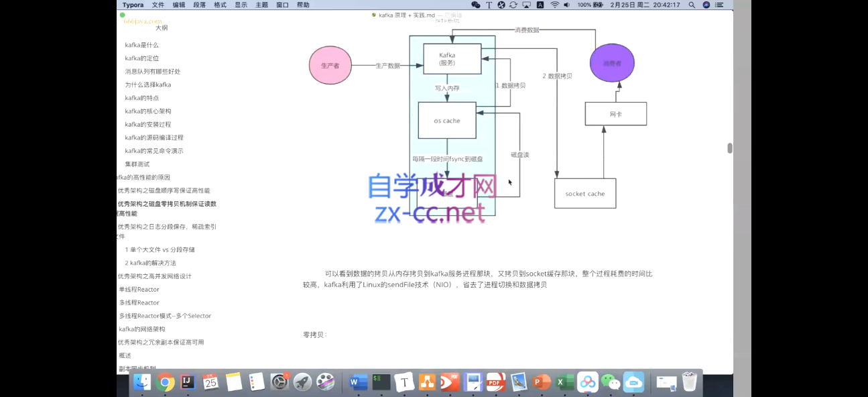Image resolution: width=868 pixels, height=397 pixels.
Task: Open Baidu Netdisk in the Dock
Action: coord(588,382)
